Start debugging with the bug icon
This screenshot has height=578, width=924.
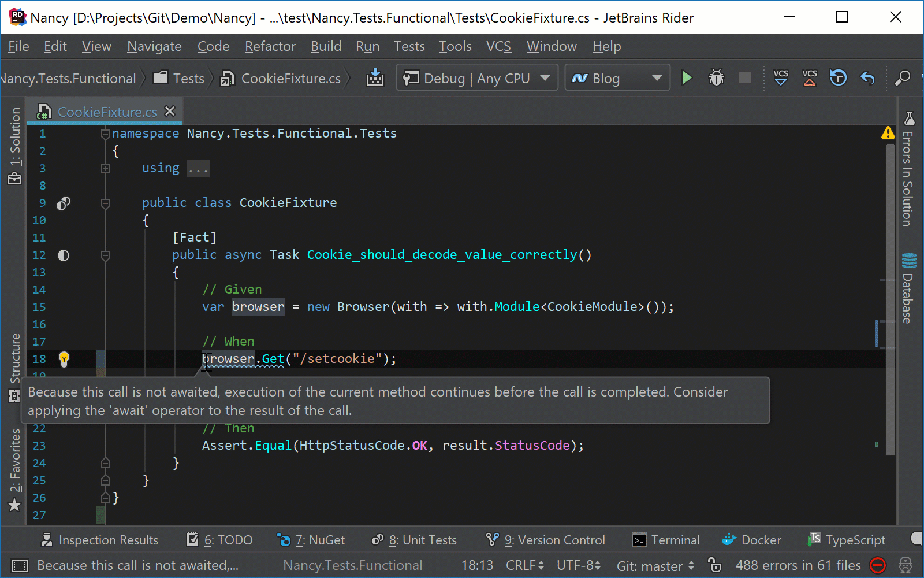click(716, 78)
